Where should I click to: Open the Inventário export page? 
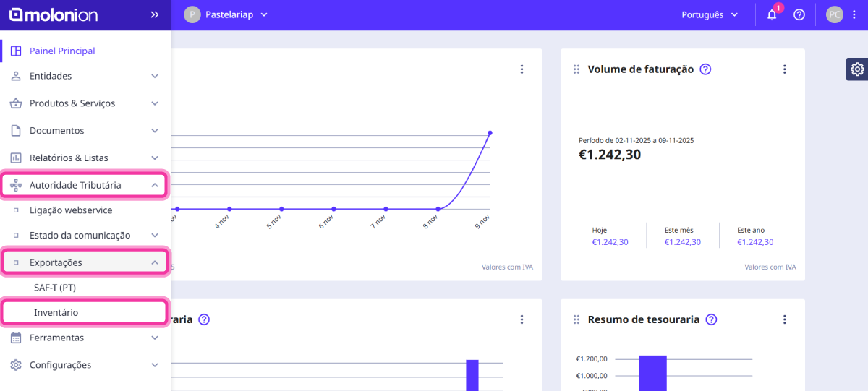(x=56, y=312)
